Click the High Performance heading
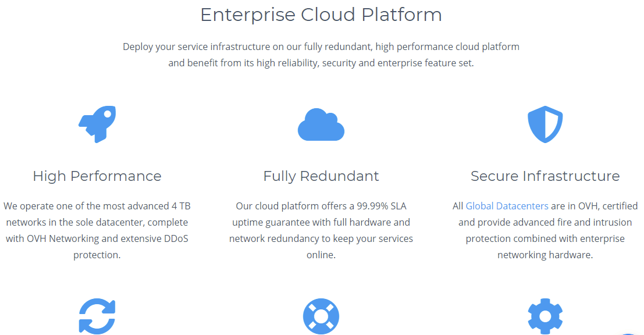The height and width of the screenshot is (335, 644). [x=97, y=176]
